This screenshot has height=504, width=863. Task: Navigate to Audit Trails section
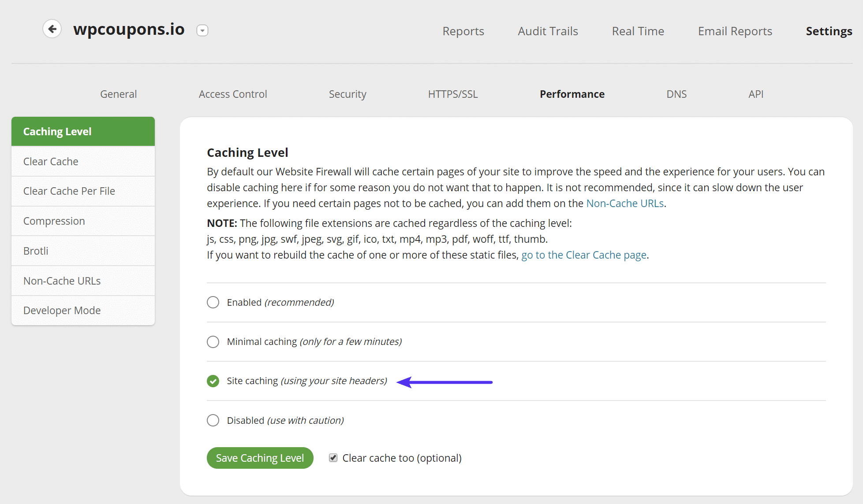pos(548,31)
